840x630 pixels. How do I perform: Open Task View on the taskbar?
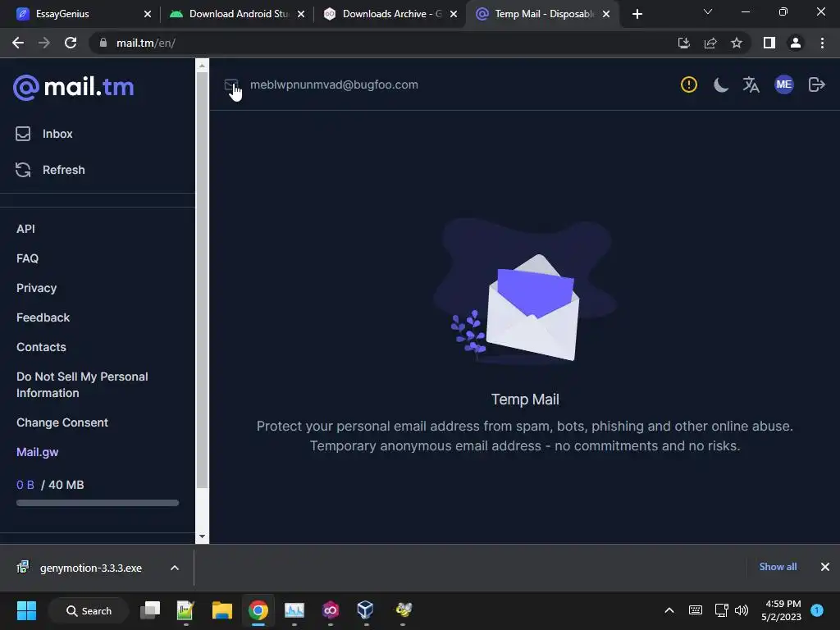(x=150, y=610)
